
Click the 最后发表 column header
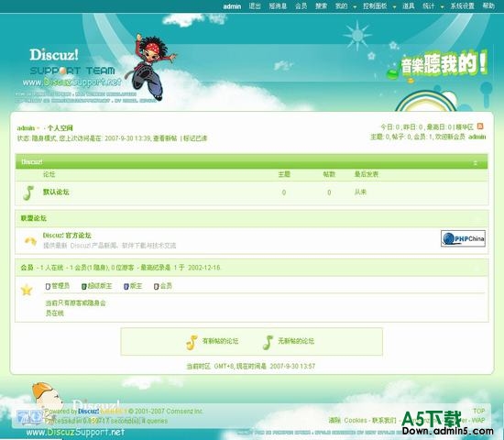point(367,174)
